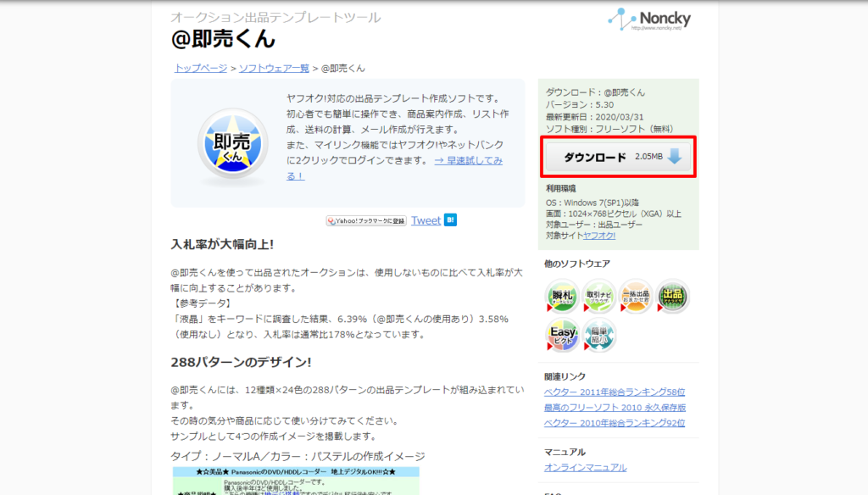868x495 pixels.
Task: Click the 【参考データ】 text line
Action: point(201,303)
